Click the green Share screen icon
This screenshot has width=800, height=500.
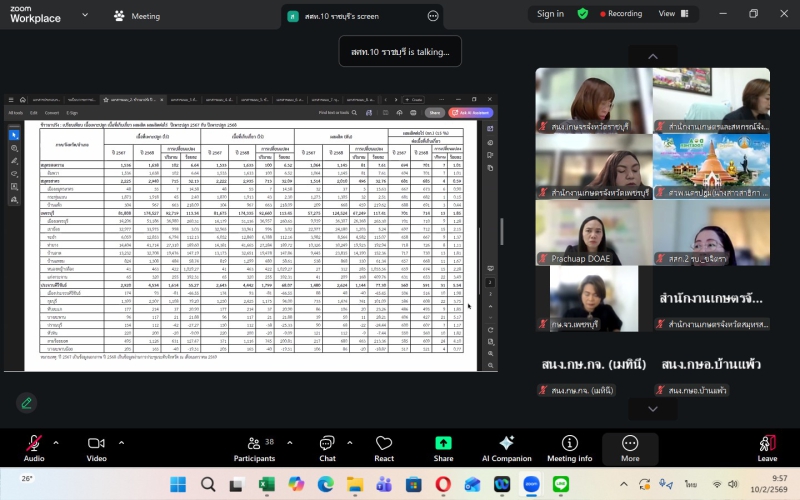(443, 443)
